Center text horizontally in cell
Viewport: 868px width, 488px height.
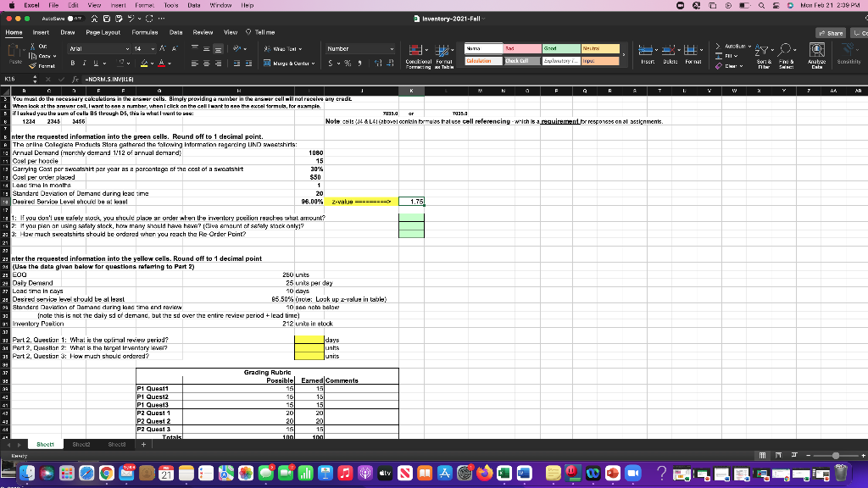pos(207,63)
